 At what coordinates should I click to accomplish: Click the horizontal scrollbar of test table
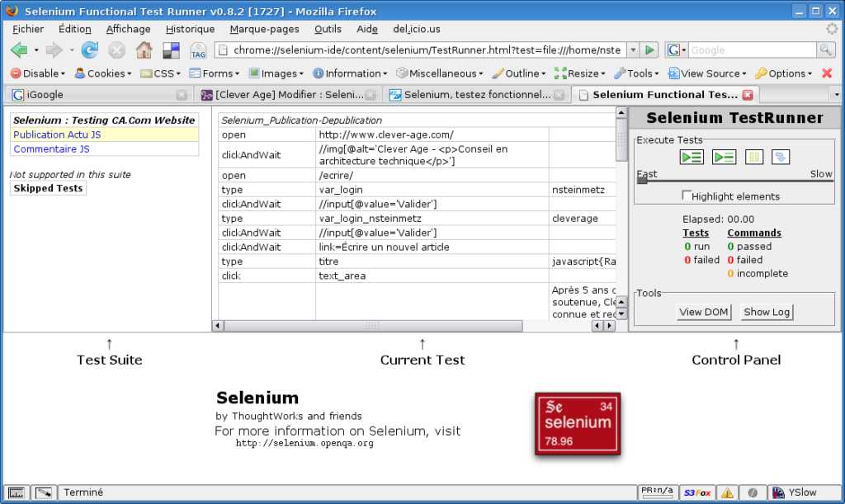[373, 326]
